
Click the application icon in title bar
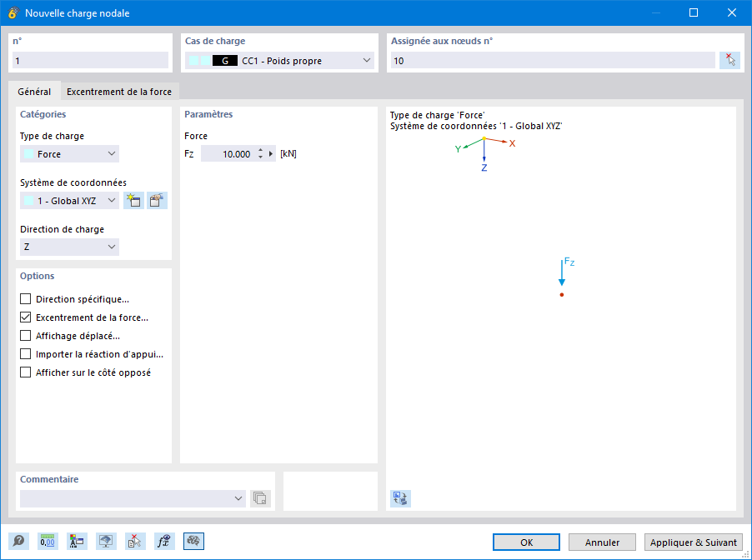coord(13,13)
